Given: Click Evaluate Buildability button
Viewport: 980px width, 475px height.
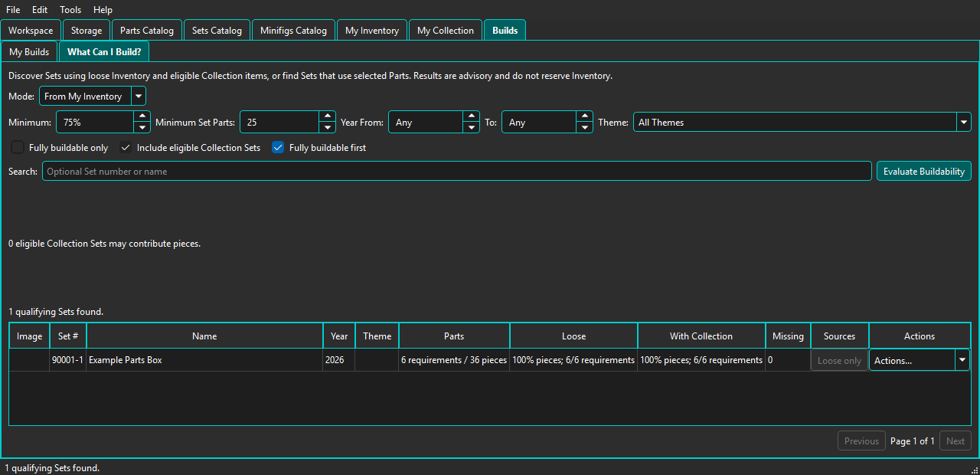Looking at the screenshot, I should (924, 171).
